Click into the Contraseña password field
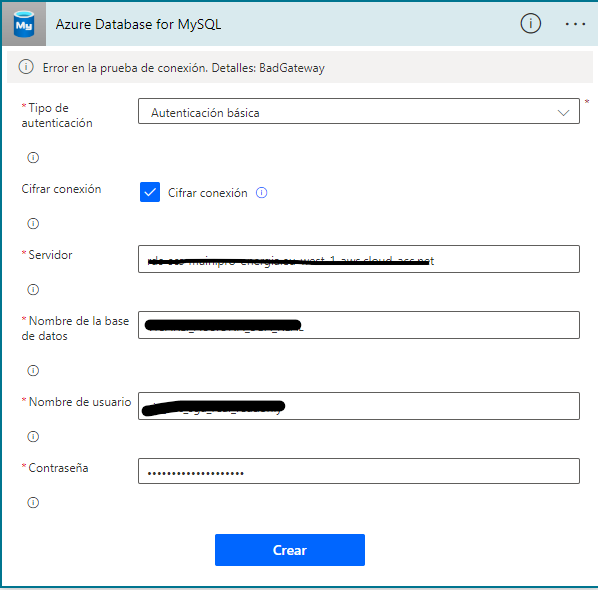Image resolution: width=598 pixels, height=590 pixels. (359, 471)
